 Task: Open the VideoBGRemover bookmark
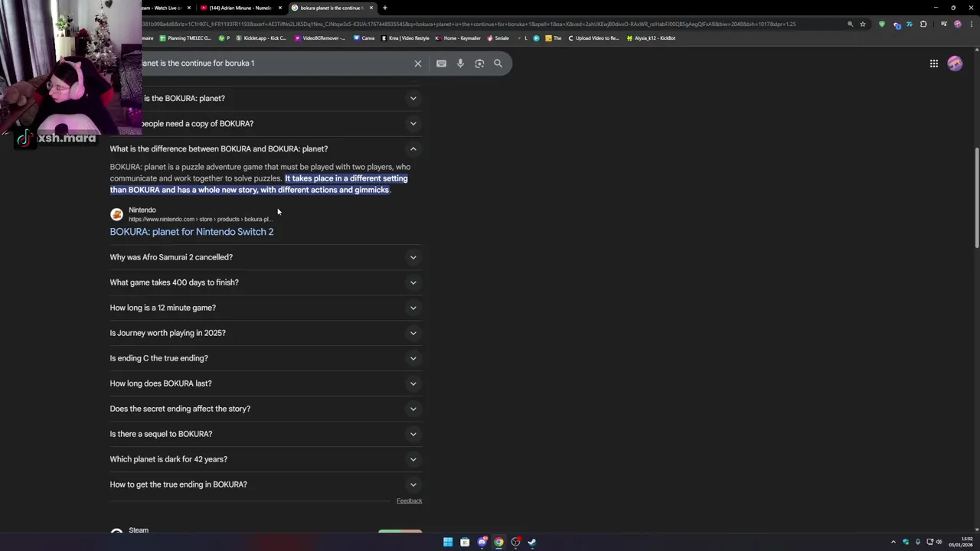click(x=320, y=38)
